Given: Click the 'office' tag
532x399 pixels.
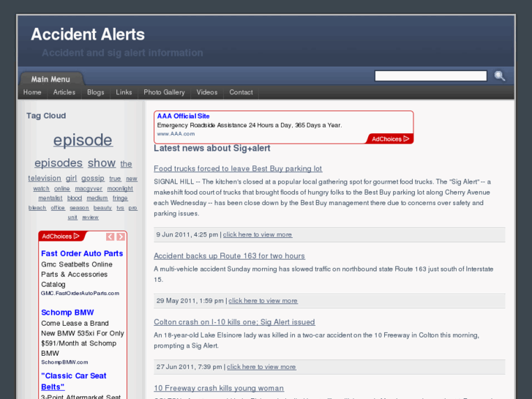Looking at the screenshot, I should (x=58, y=208).
